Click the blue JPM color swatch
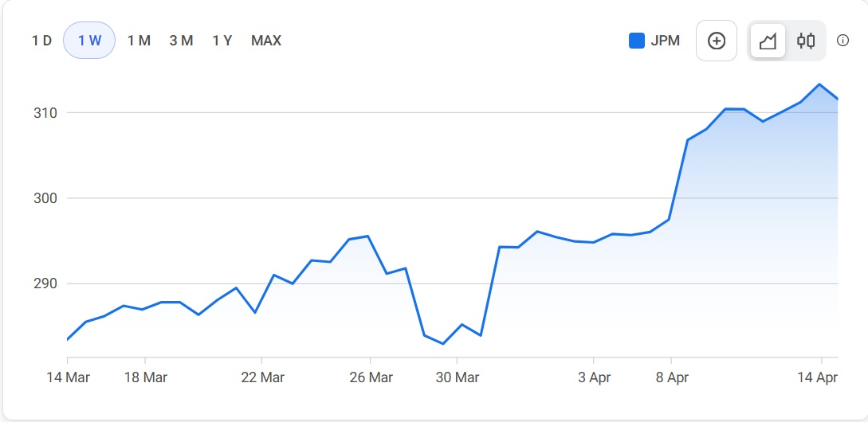The image size is (868, 422). [x=637, y=41]
